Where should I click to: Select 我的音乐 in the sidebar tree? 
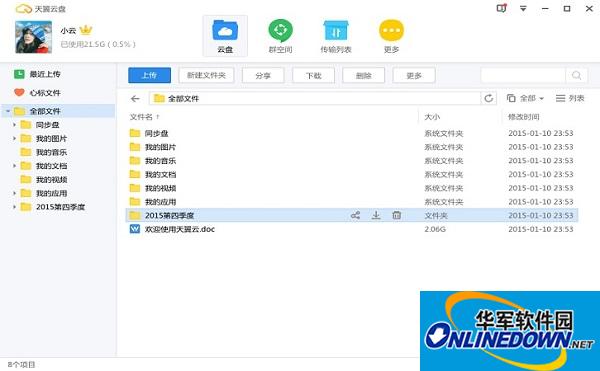pos(44,152)
